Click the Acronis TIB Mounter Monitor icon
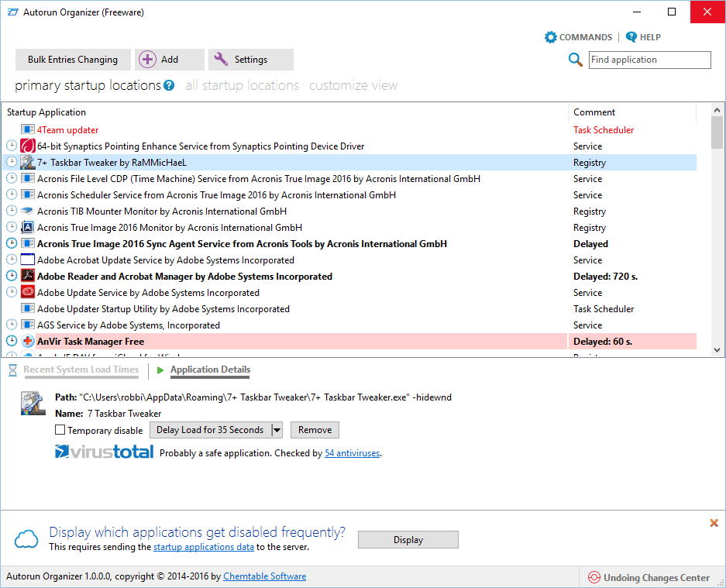The height and width of the screenshot is (588, 726). (x=28, y=211)
